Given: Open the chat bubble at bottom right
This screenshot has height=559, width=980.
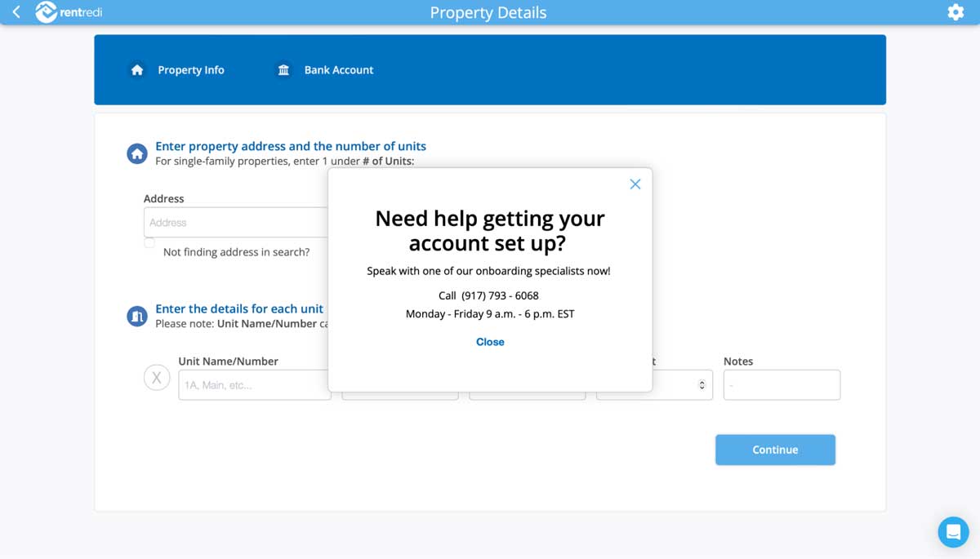Looking at the screenshot, I should point(952,531).
